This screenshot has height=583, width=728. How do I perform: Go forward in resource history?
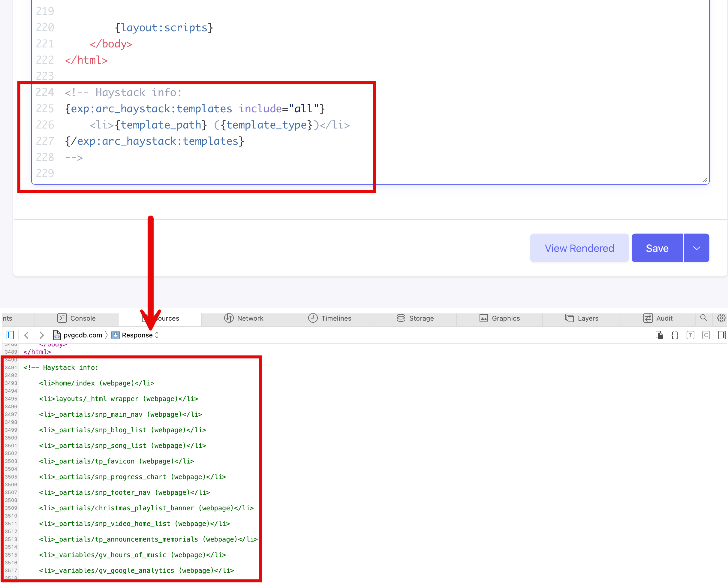[41, 335]
